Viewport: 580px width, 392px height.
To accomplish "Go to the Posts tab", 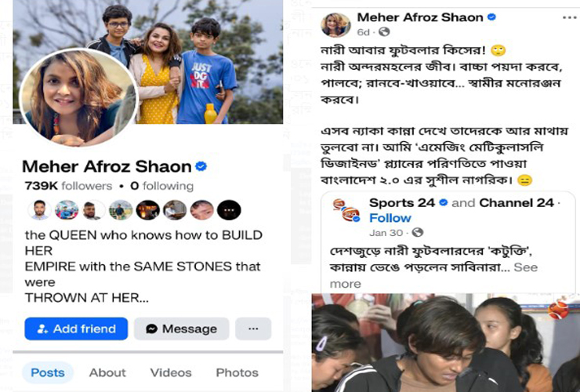I will pyautogui.click(x=48, y=372).
